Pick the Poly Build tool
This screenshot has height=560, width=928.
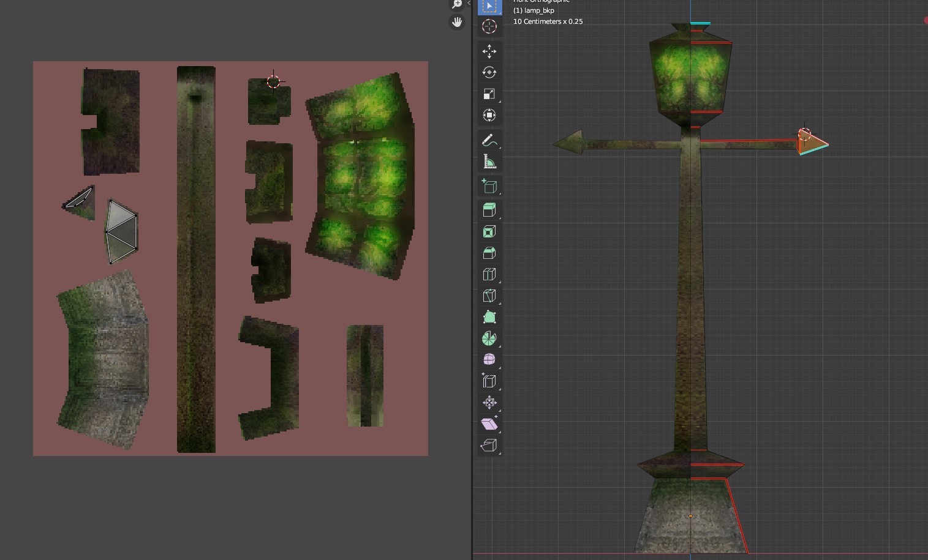coord(489,317)
